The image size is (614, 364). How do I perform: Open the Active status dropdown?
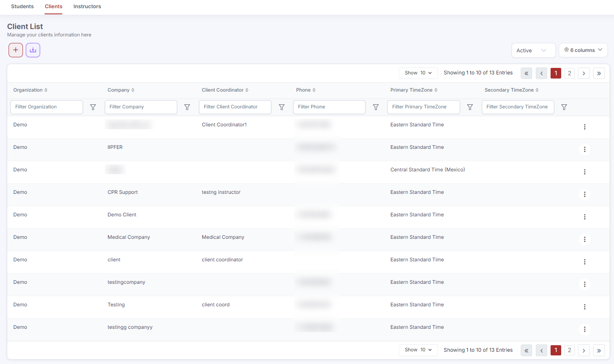(x=533, y=50)
